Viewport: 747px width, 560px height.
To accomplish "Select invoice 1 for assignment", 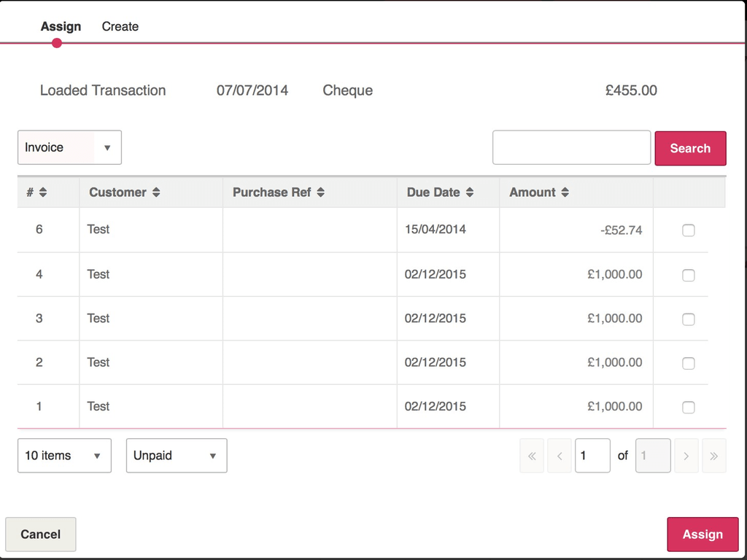I will 688,407.
